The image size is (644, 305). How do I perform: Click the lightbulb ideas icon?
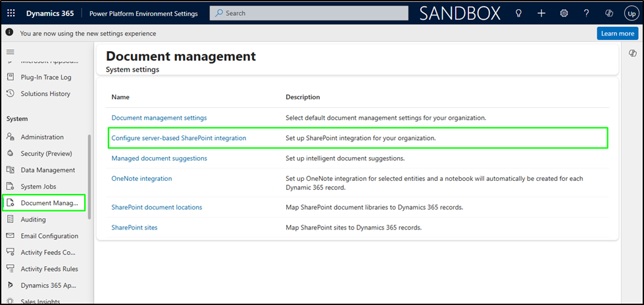518,13
